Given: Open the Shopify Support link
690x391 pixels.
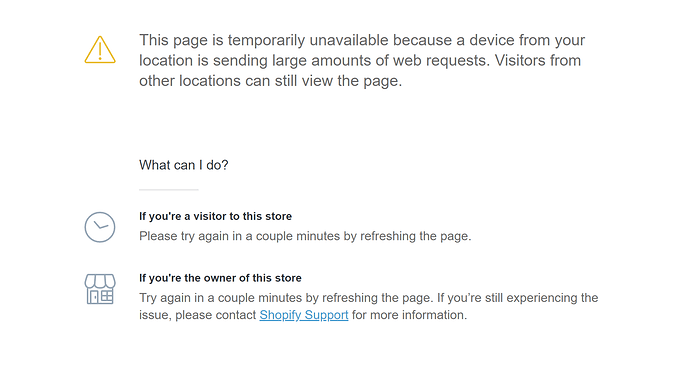Looking at the screenshot, I should [x=304, y=315].
